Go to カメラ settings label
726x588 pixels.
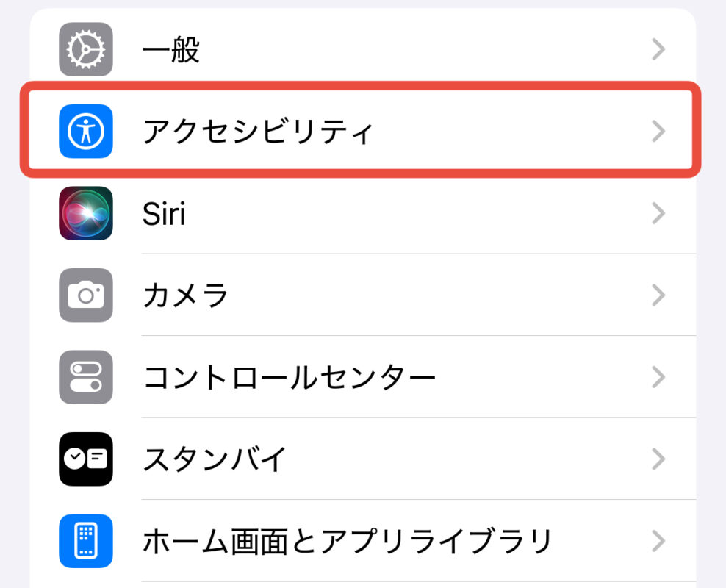pos(185,295)
